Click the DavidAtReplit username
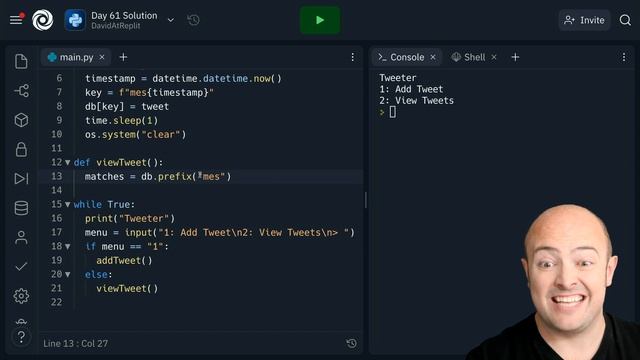This screenshot has width=640, height=360. point(116,26)
